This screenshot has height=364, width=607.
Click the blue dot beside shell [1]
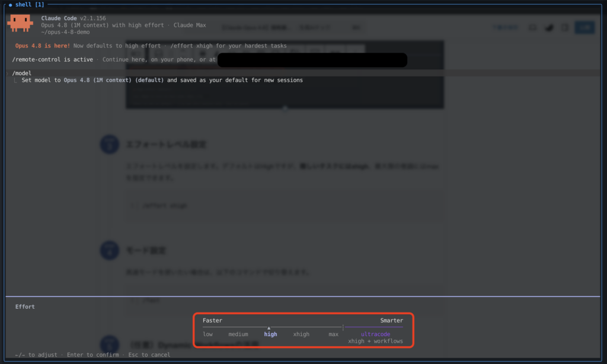coord(10,5)
